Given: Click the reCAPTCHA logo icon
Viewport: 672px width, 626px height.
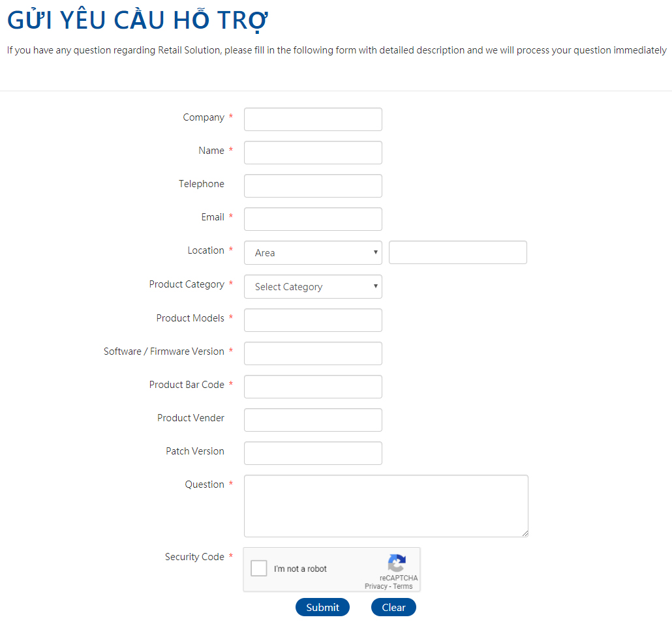Looking at the screenshot, I should click(397, 563).
